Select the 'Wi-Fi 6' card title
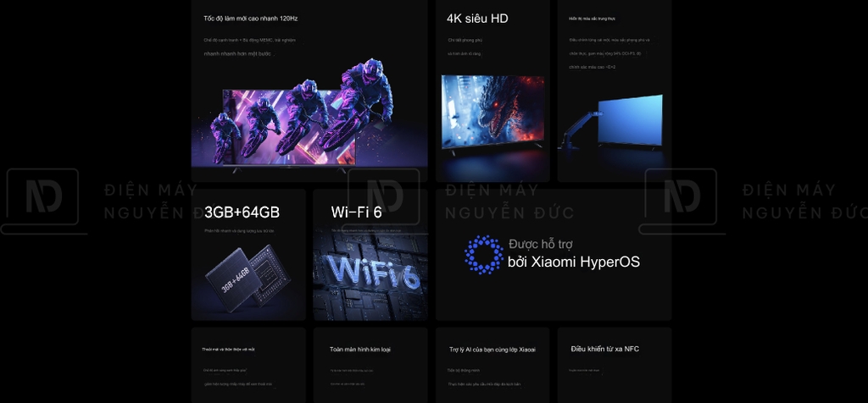The image size is (868, 403). (x=357, y=213)
